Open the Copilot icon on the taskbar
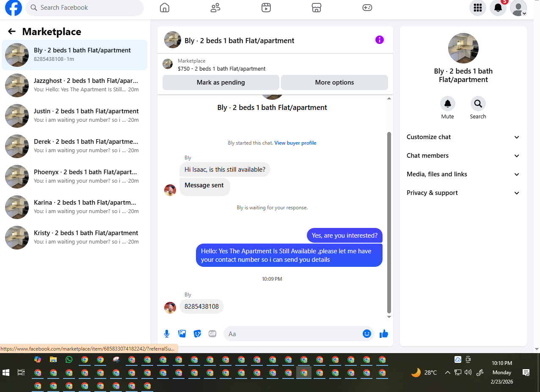 pyautogui.click(x=38, y=360)
